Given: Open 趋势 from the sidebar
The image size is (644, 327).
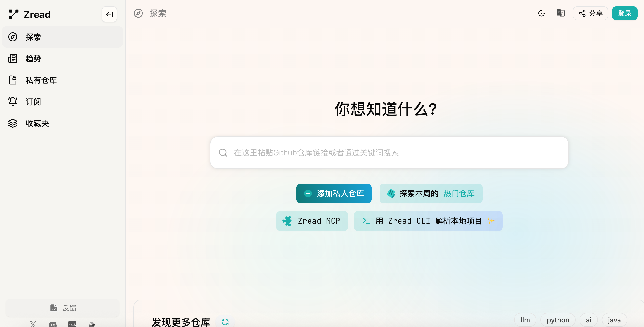Looking at the screenshot, I should click(x=33, y=58).
